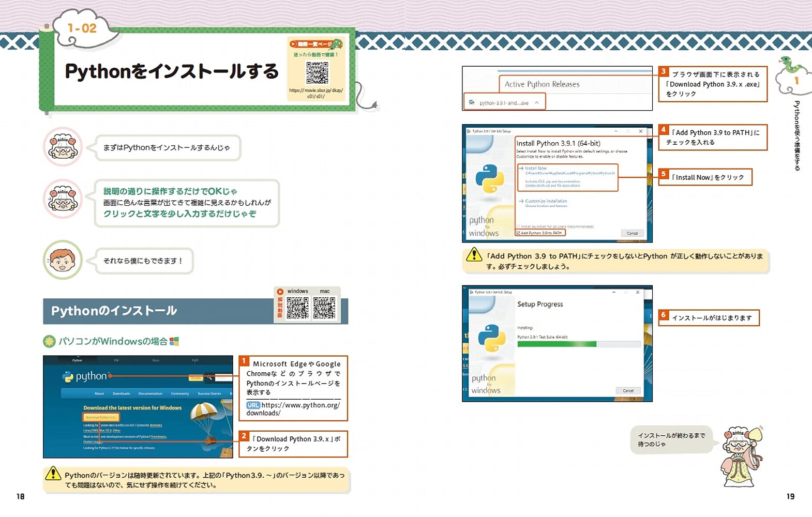Follow the Docker images link on python.org
Image resolution: width=812 pixels, height=517 pixels.
click(93, 442)
